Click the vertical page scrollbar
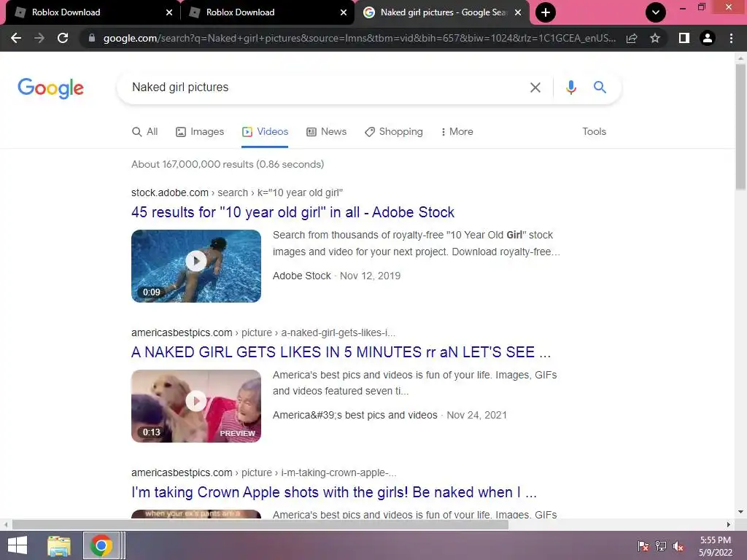 point(740,126)
